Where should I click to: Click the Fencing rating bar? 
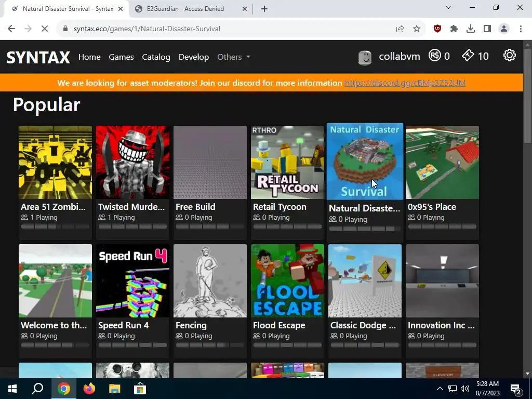pos(210,345)
